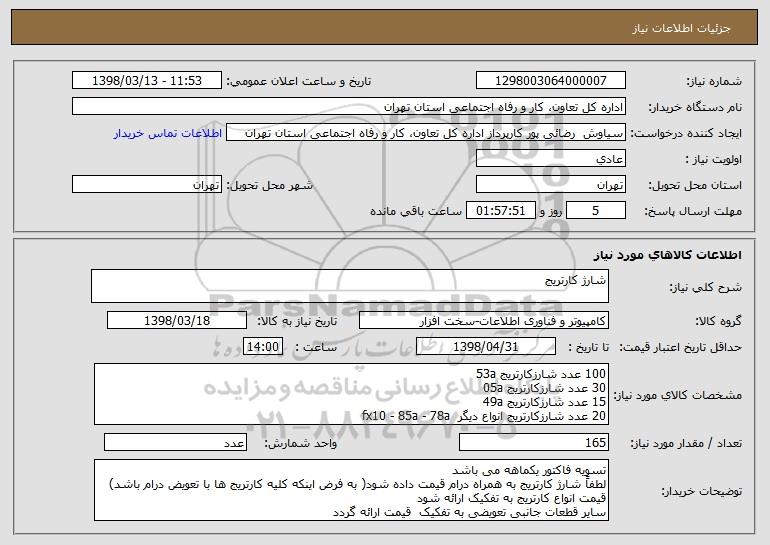
Task: Click the label اولویت نیاز
Action: coord(714,160)
